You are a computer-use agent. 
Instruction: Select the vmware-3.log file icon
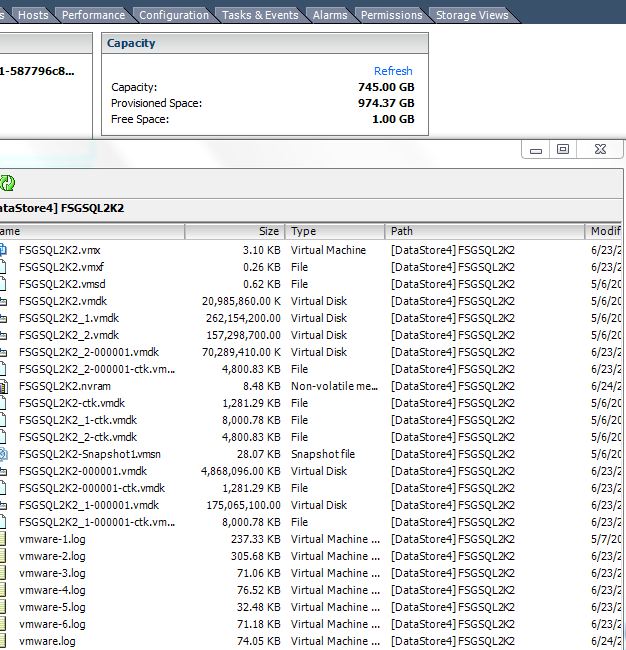[4, 573]
